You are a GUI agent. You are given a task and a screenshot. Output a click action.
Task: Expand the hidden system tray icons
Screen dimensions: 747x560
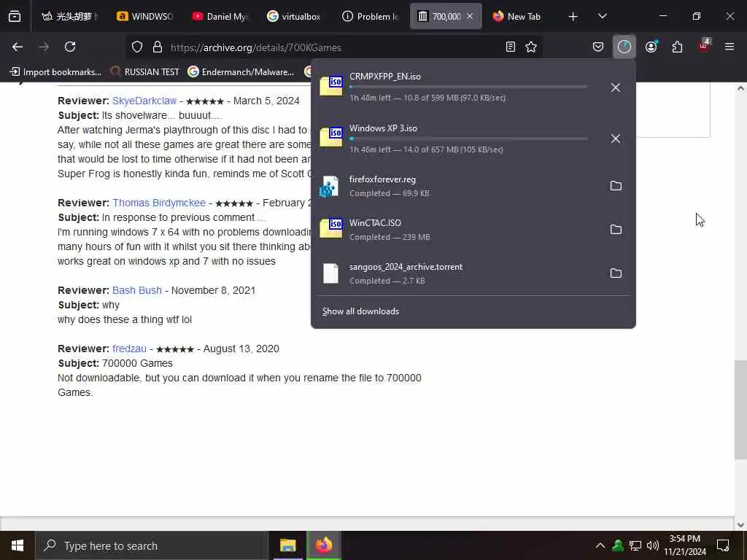pos(600,545)
